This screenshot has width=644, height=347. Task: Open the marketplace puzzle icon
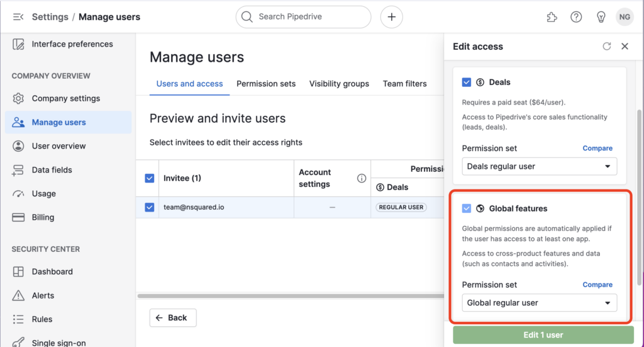[552, 17]
